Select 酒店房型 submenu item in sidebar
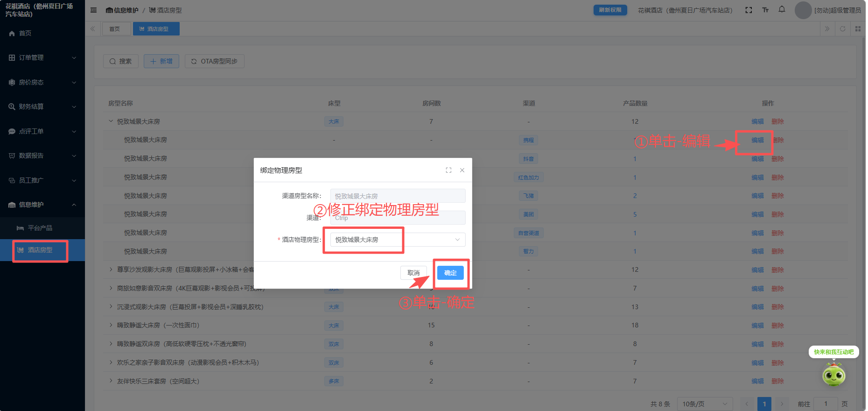The height and width of the screenshot is (411, 868). (x=42, y=250)
